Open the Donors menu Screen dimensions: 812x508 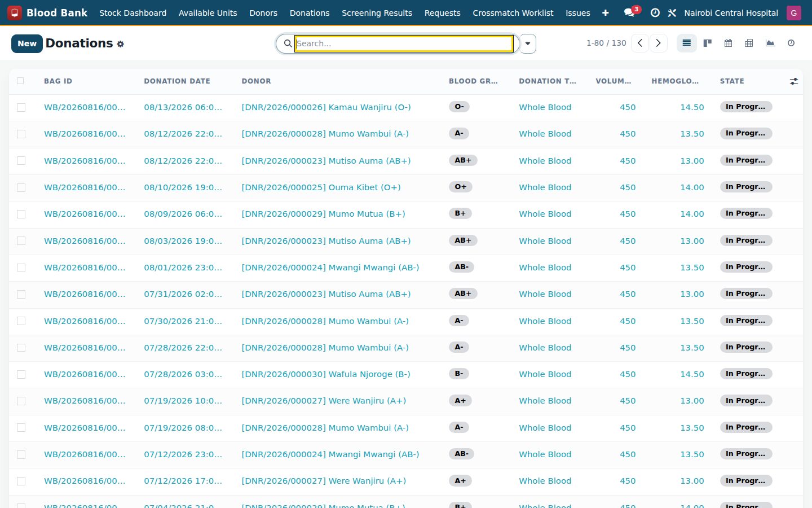tap(263, 12)
